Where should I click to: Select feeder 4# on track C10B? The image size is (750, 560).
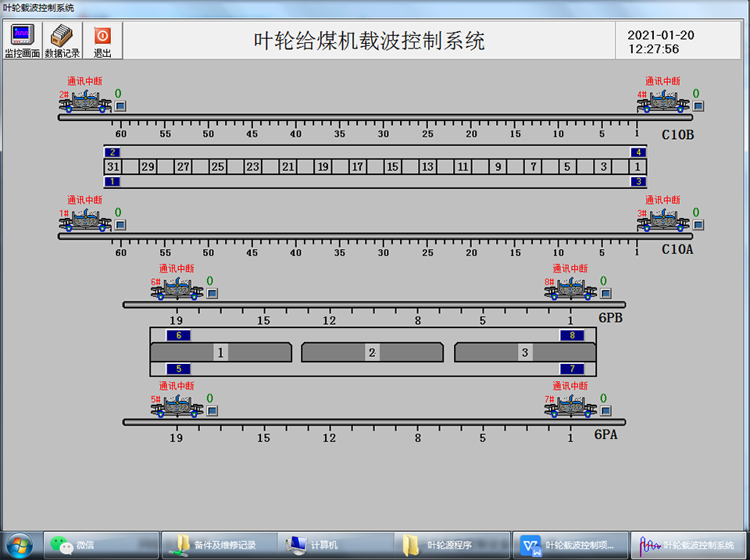[663, 101]
